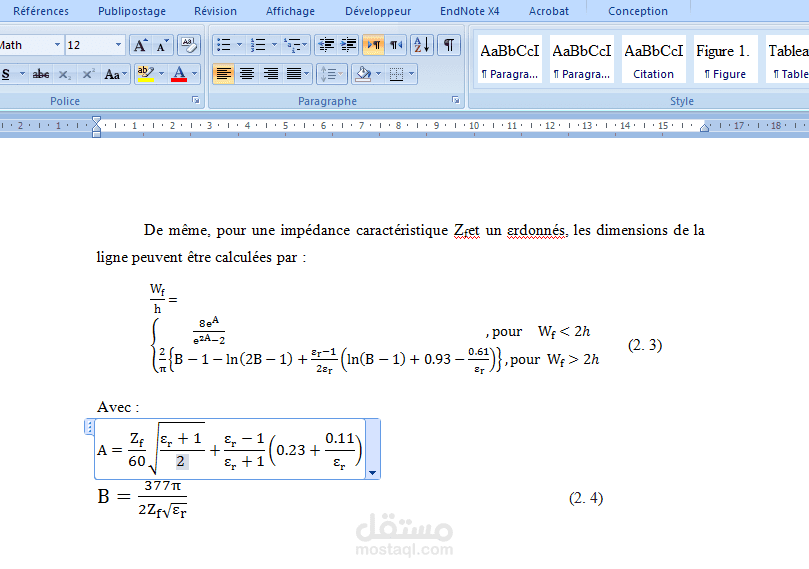Apply subscript formatting
809x569 pixels.
coord(64,74)
